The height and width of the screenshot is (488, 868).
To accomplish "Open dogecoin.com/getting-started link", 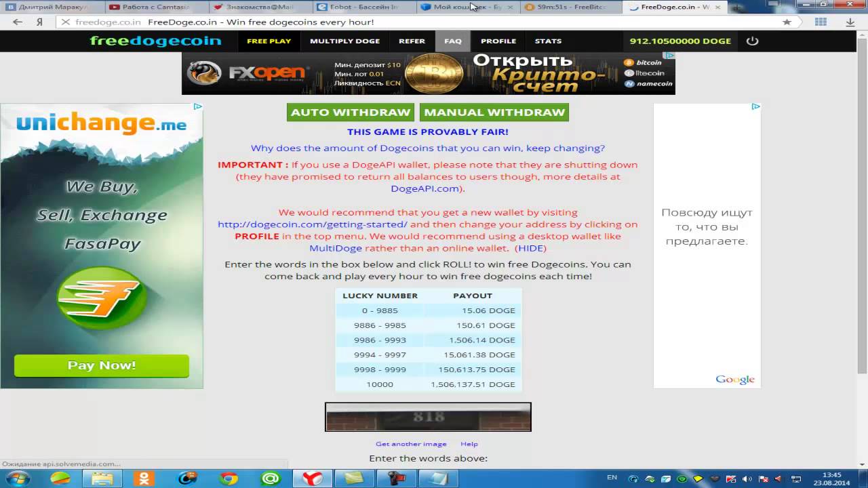I will (x=313, y=224).
